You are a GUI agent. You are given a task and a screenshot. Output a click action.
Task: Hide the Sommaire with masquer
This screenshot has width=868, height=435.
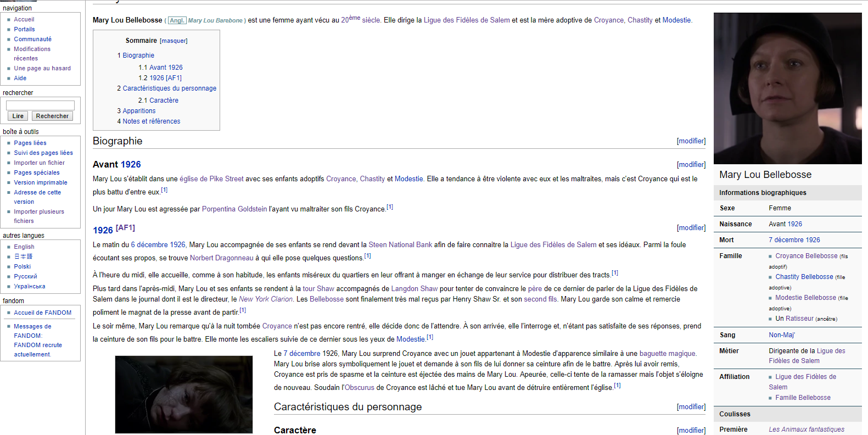point(173,41)
